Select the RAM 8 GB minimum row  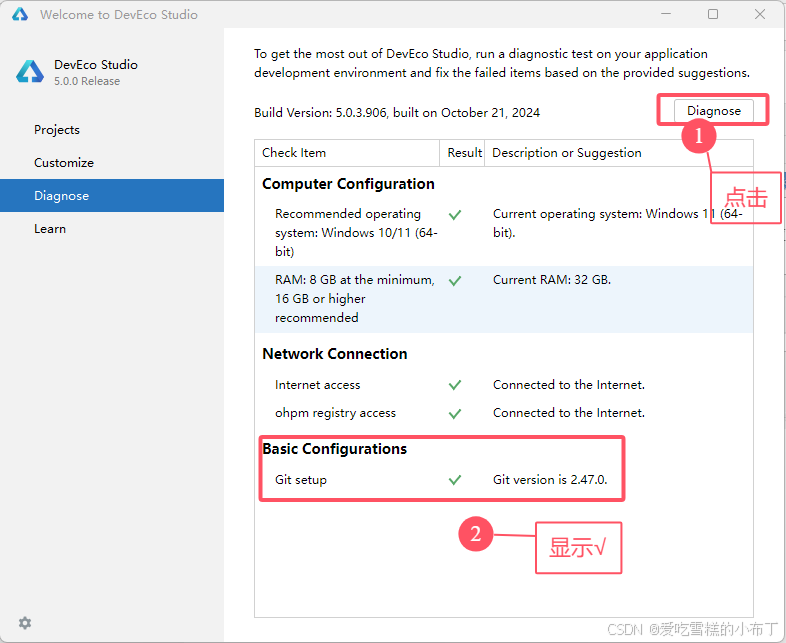click(504, 299)
